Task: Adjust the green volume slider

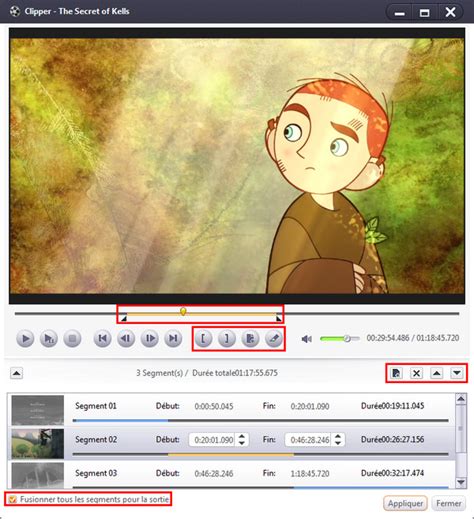Action: point(340,339)
